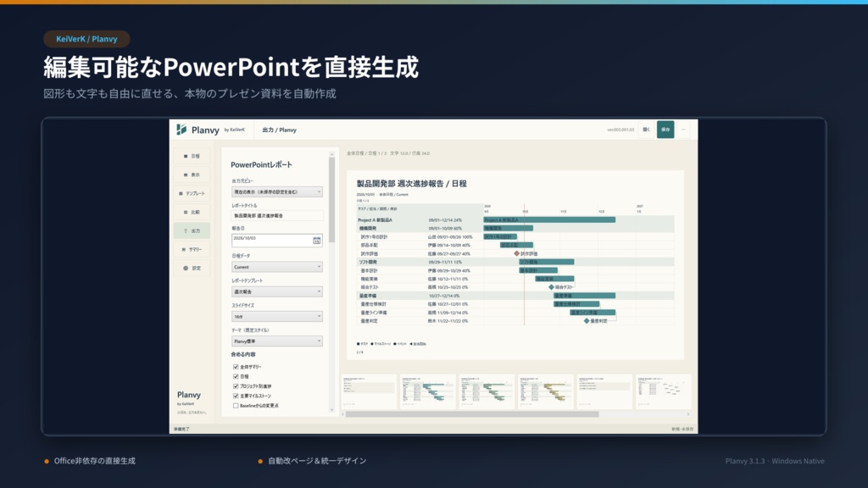Select the 出力 sidebar item
This screenshot has height=488, width=868.
pos(192,230)
